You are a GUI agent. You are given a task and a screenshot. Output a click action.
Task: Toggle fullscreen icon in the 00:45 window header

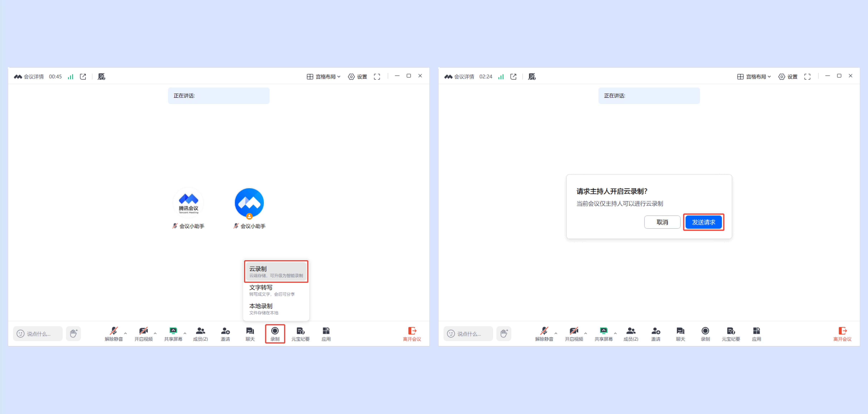coord(377,77)
